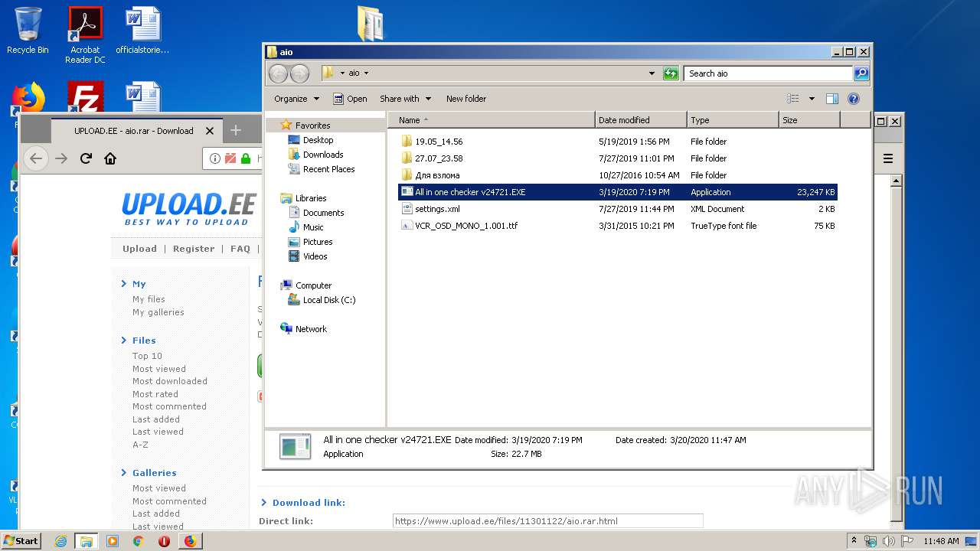The image size is (980, 551).
Task: Select Network in navigation pane
Action: [x=311, y=329]
